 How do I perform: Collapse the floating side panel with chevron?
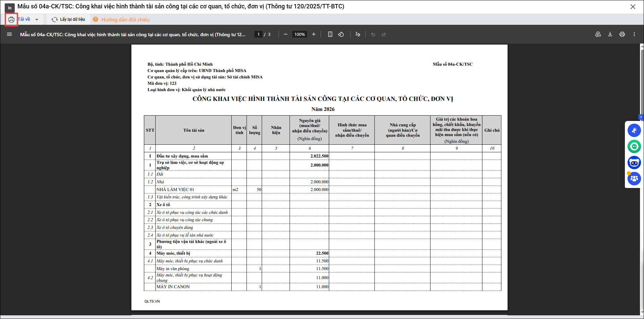click(641, 117)
